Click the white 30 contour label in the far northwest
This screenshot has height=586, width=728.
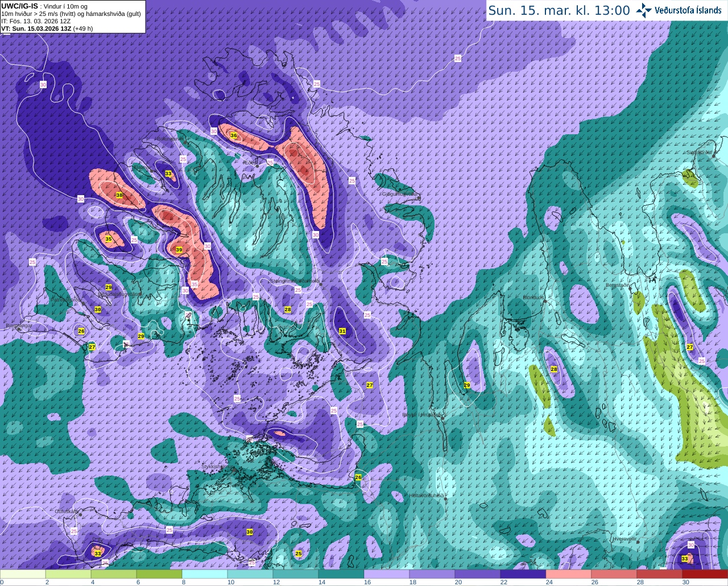(x=43, y=84)
